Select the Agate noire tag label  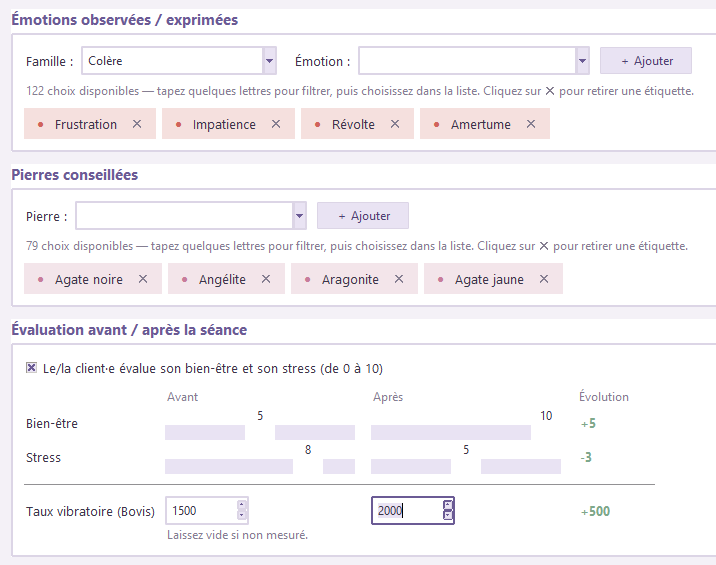89,279
